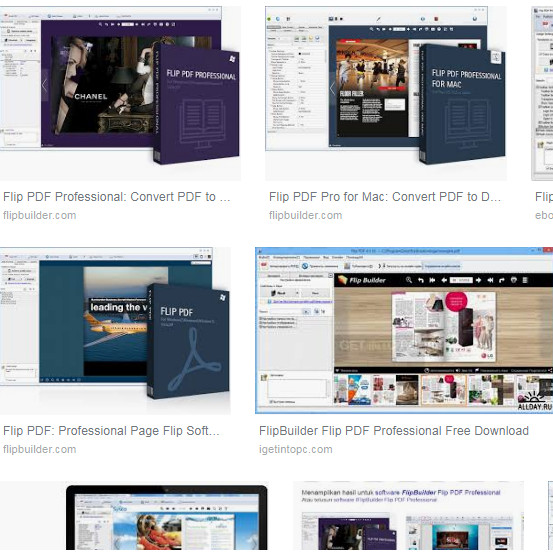Click title 'FlipBuilder Flip PDF Professional Free Download'
The image size is (553, 553).
394,431
